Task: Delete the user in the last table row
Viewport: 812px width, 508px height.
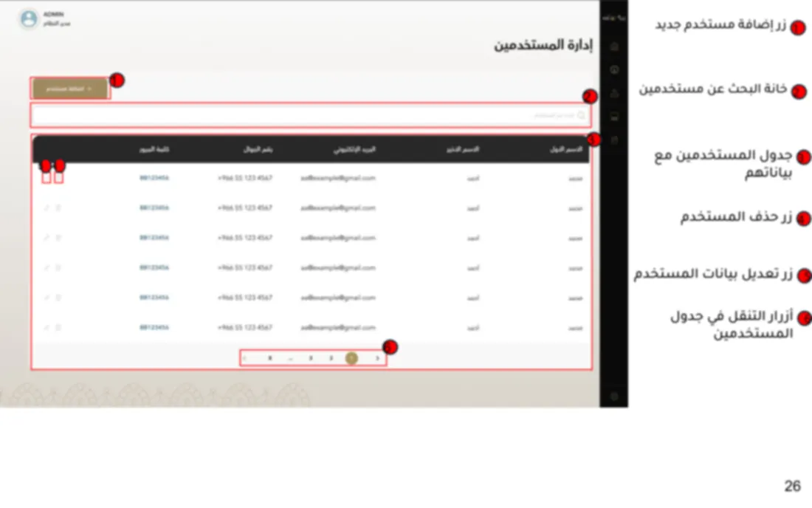Action: (x=58, y=328)
